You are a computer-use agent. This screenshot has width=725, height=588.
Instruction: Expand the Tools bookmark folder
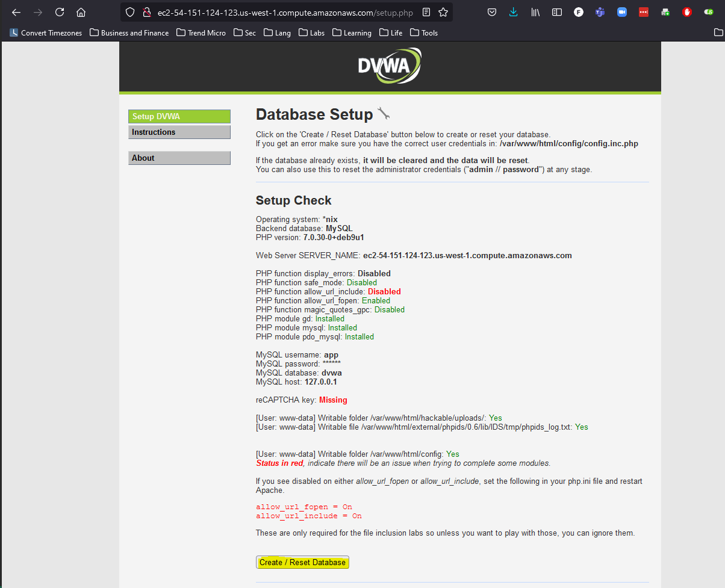point(424,32)
